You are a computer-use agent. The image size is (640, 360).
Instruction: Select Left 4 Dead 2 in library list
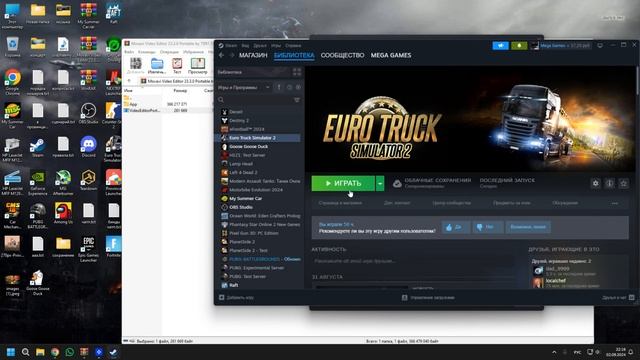243,172
